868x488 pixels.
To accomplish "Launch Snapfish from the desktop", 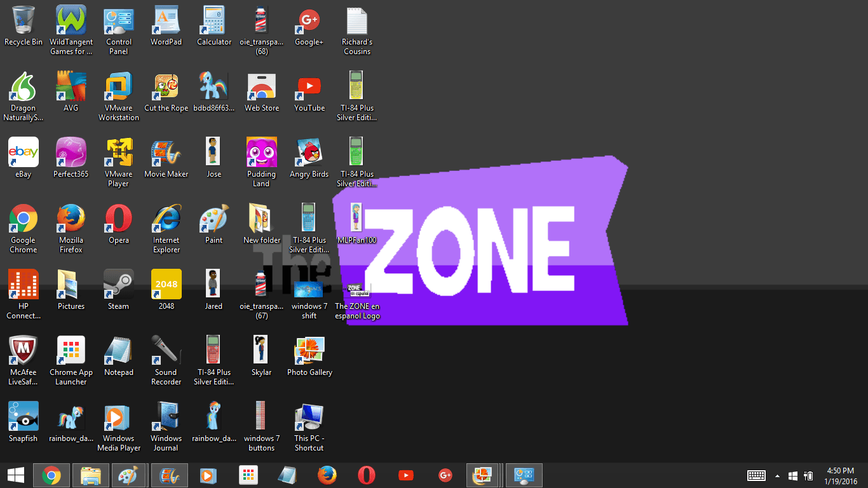I will click(x=24, y=423).
